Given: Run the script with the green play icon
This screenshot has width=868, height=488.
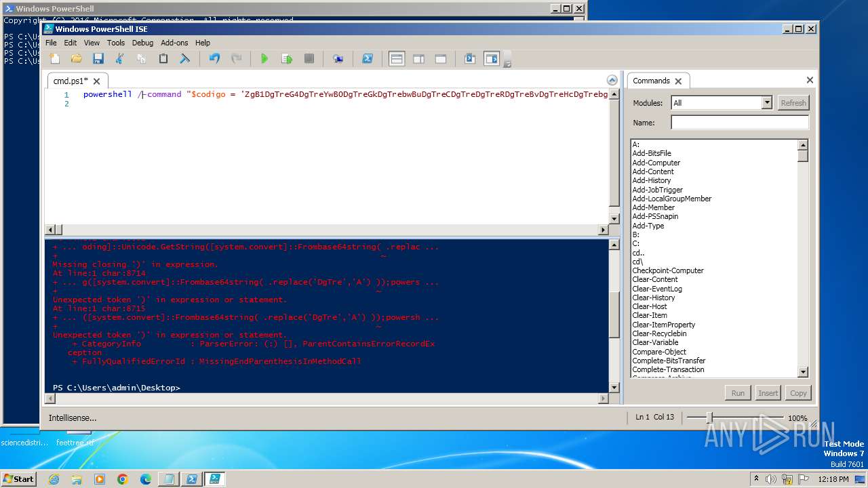Looking at the screenshot, I should click(264, 59).
